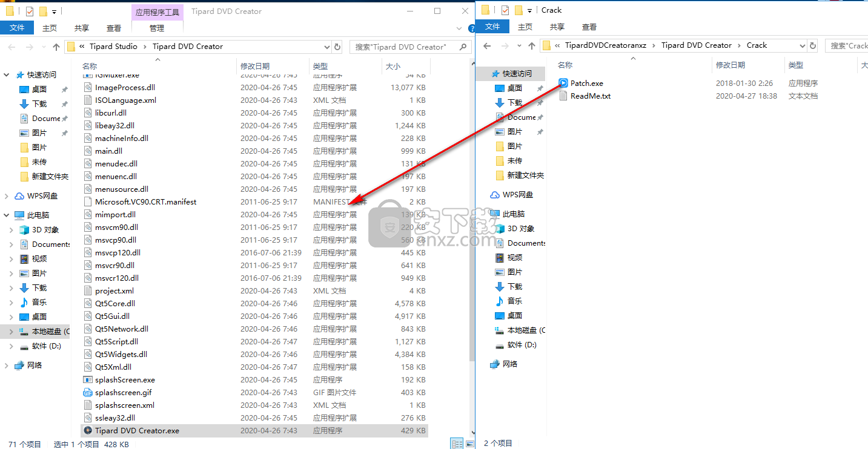Select Documents under 此电脑 in Crack window
Screen dimensions: 868x449
tap(526, 243)
